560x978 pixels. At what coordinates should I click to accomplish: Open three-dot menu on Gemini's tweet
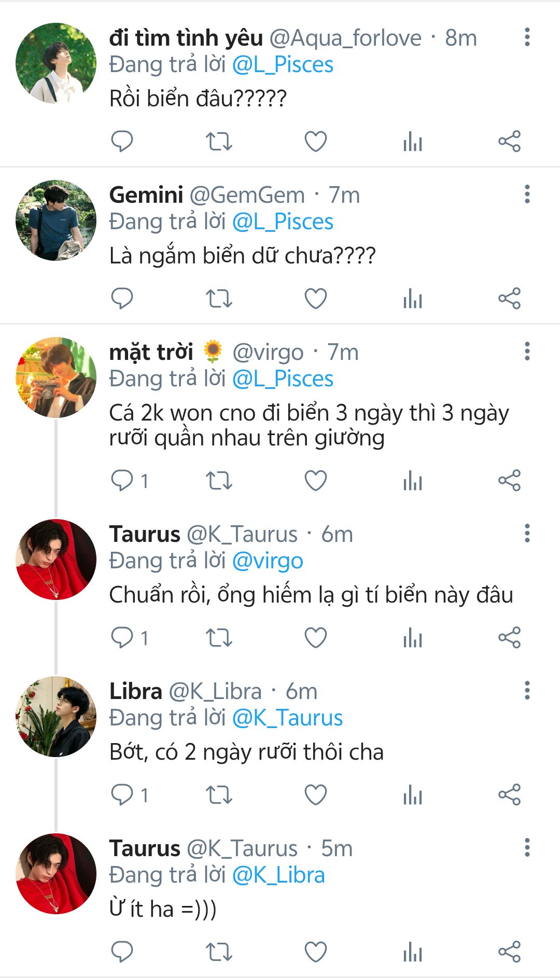[x=527, y=194]
